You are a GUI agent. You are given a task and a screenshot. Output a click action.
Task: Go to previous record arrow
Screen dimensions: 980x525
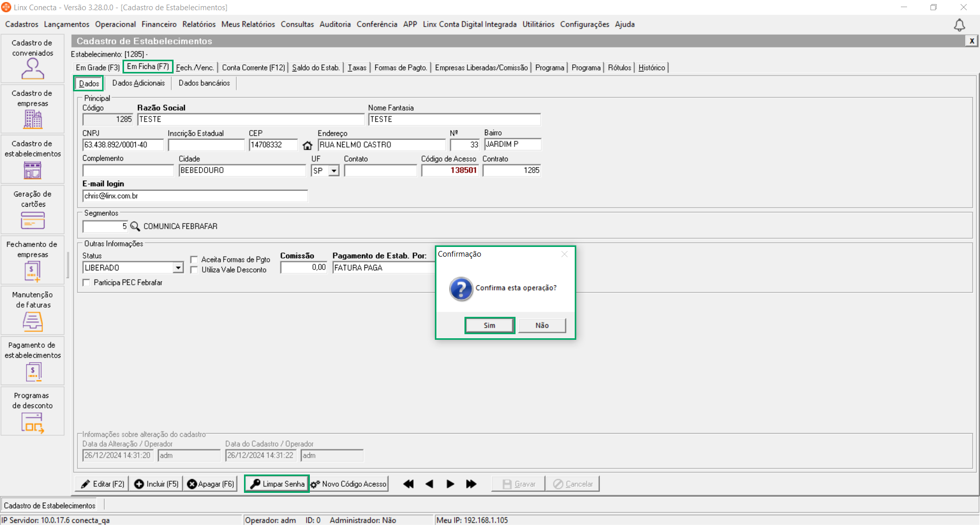click(429, 484)
